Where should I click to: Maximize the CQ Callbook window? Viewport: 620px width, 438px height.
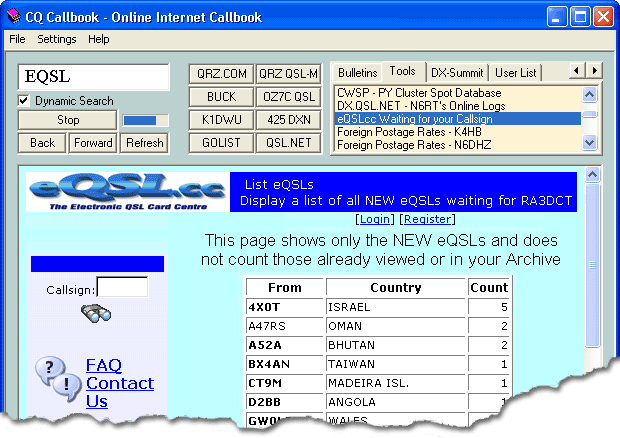point(580,17)
